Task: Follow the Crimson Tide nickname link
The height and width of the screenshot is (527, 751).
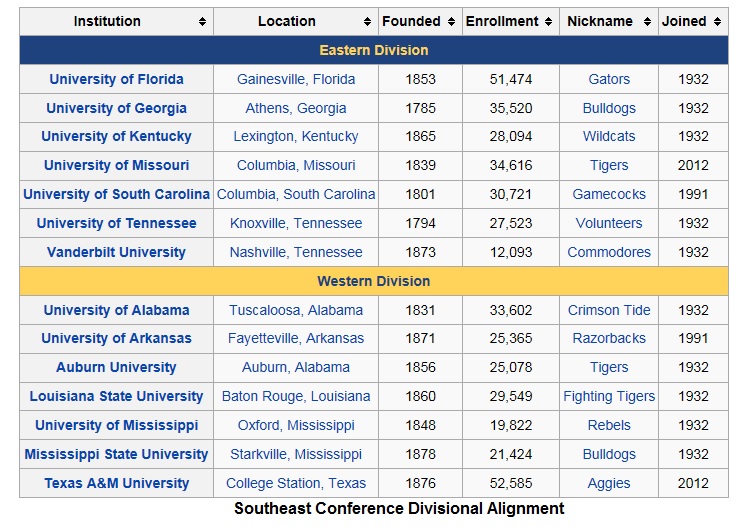Action: point(609,310)
